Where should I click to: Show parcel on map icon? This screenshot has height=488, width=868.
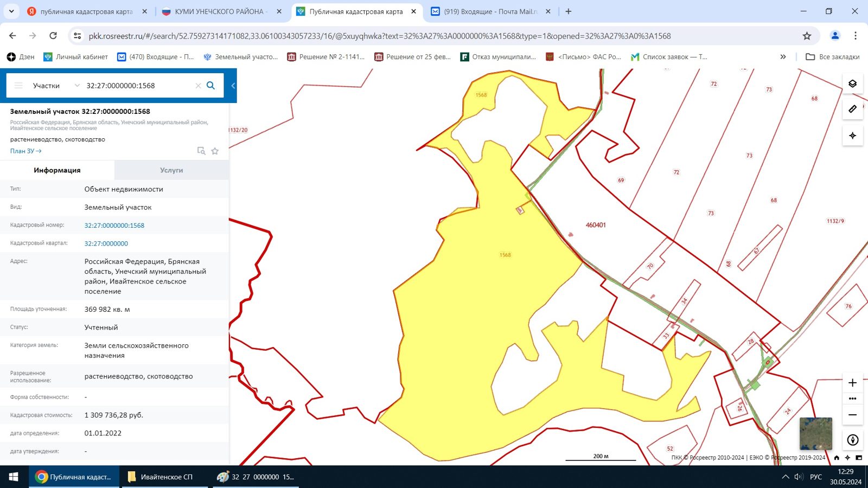[x=201, y=151]
